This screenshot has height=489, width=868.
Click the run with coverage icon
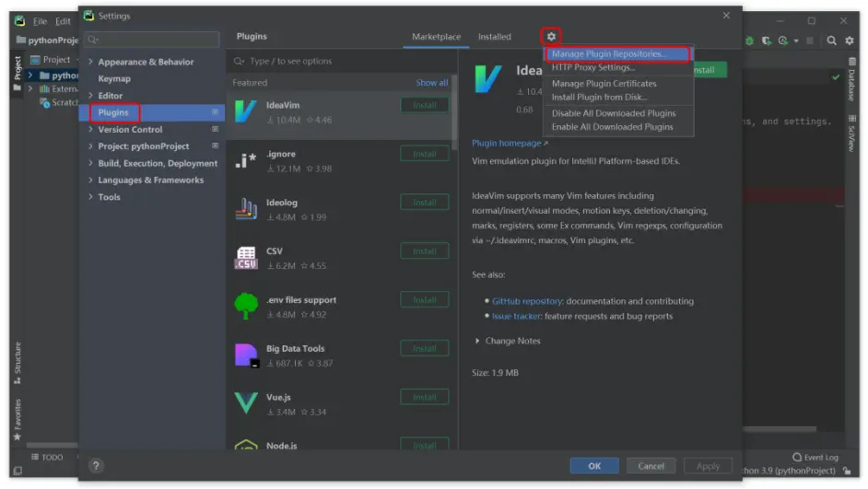[766, 41]
